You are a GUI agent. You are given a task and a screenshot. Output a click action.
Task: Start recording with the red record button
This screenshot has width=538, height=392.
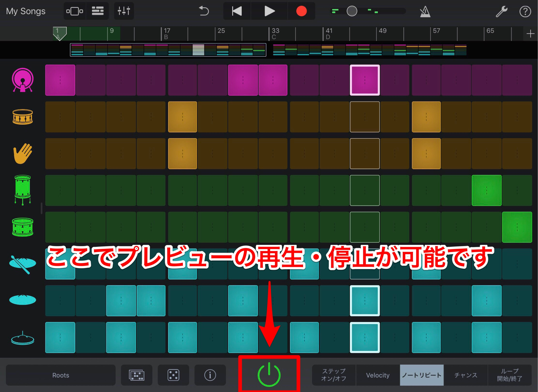(301, 11)
